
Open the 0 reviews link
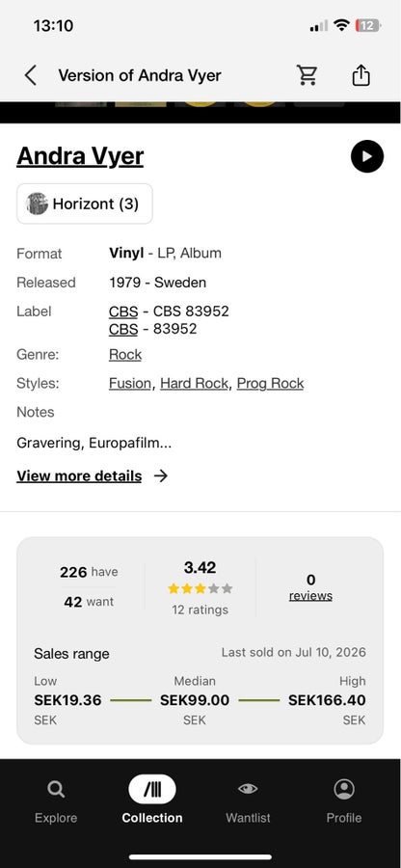coord(310,588)
